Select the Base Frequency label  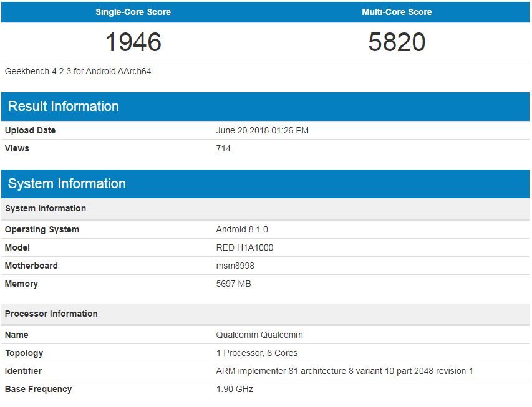(38, 390)
